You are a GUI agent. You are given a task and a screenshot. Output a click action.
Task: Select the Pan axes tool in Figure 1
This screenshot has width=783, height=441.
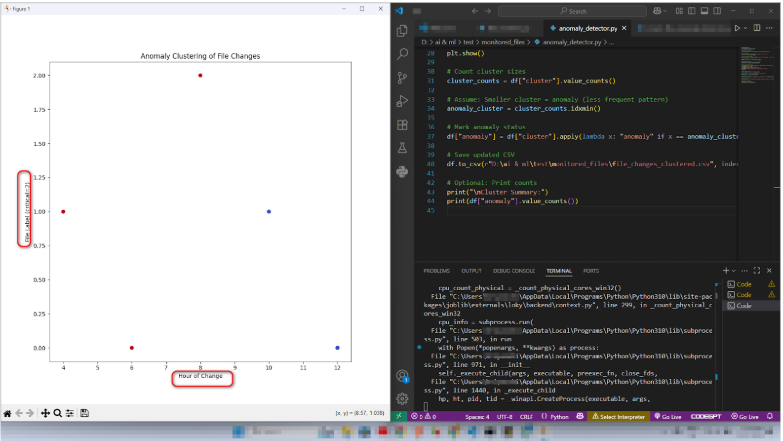pos(45,413)
